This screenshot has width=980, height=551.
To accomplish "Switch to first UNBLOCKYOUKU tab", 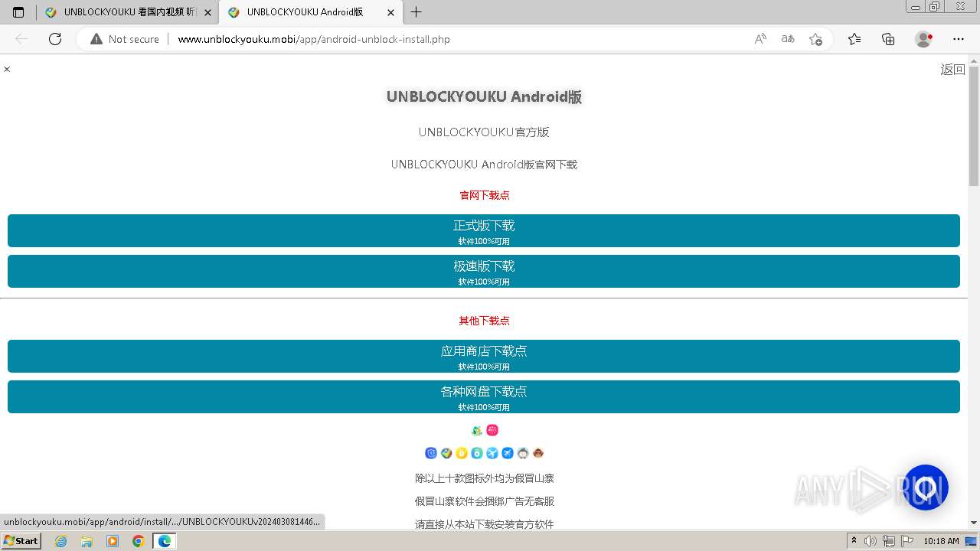I will [x=128, y=12].
